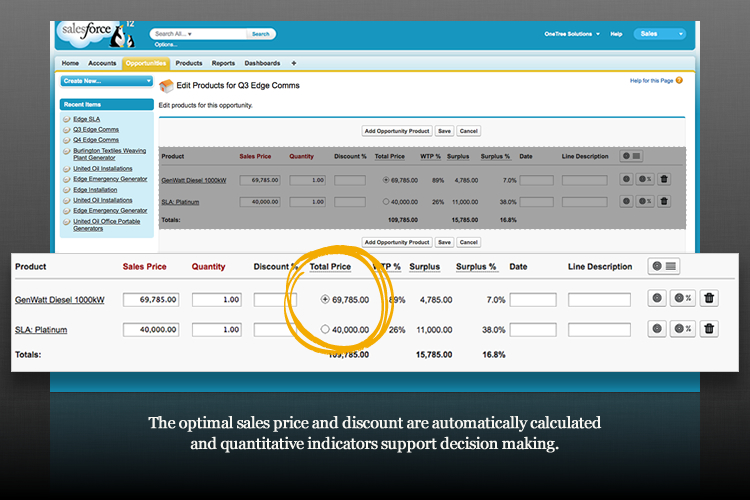The width and height of the screenshot is (750, 500).
Task: Click the Salesforce cloud logo
Action: pos(86,33)
